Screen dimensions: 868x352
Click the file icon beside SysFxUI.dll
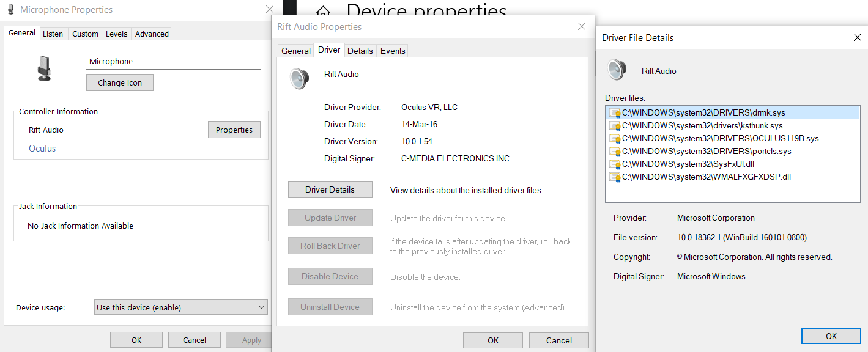(615, 164)
